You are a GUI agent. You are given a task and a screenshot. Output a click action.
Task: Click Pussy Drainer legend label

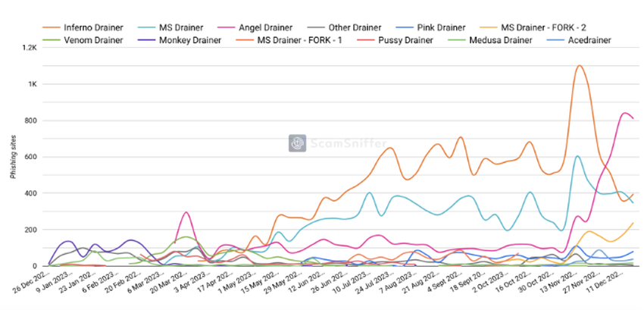click(407, 40)
